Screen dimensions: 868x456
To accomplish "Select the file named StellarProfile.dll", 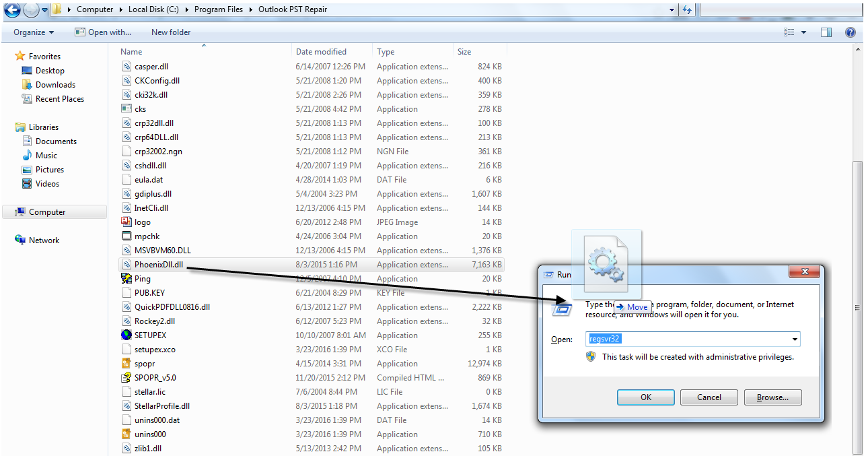I will tap(162, 406).
